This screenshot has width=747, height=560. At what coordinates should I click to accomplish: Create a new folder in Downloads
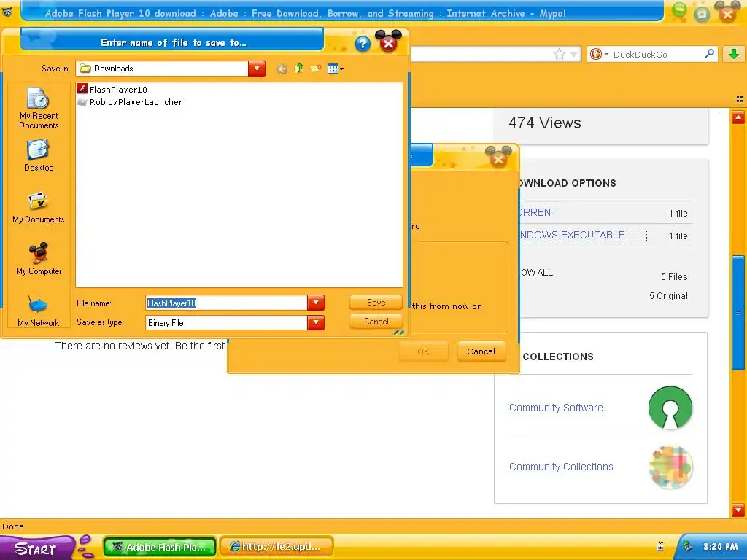click(315, 69)
